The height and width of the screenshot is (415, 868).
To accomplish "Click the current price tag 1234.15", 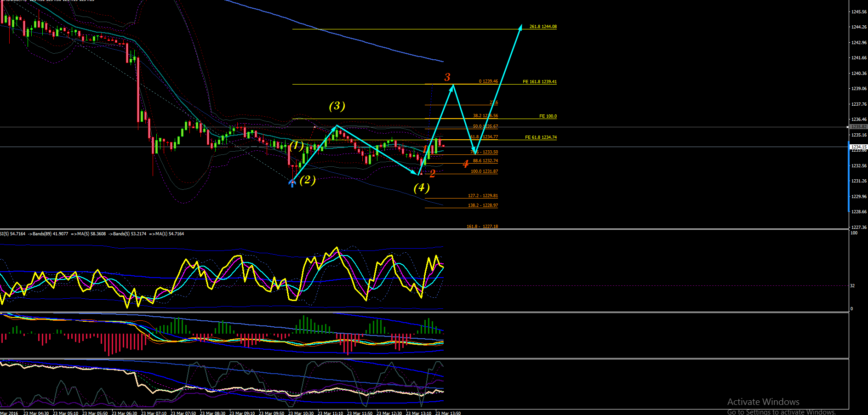I will pos(858,147).
